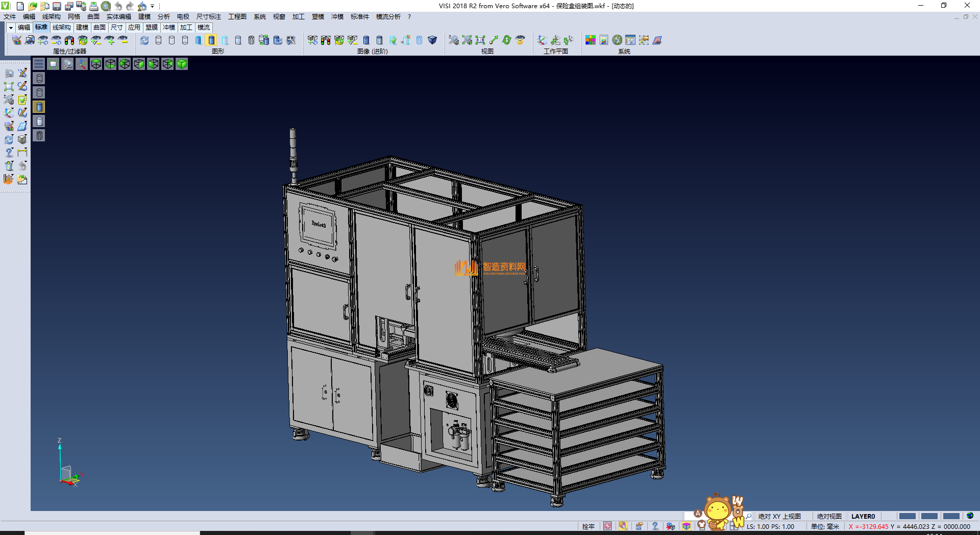This screenshot has height=535, width=980.
Task: Open the hamburger list menu above viewport
Action: (39, 64)
